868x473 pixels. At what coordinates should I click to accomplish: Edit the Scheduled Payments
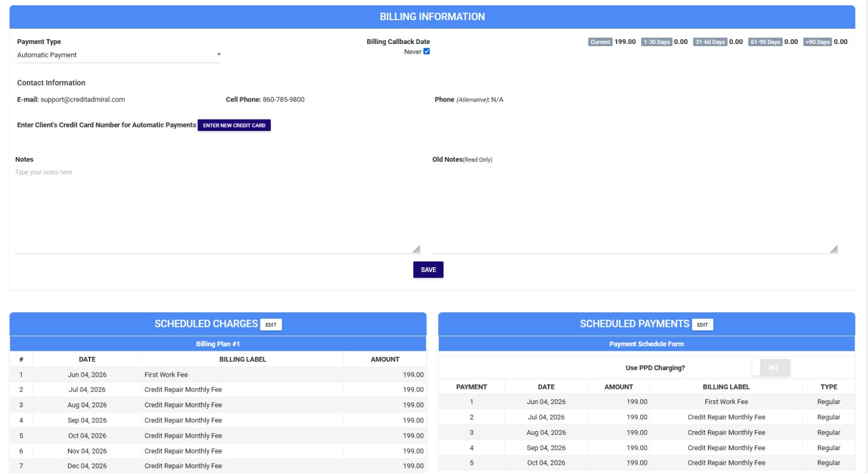click(x=702, y=325)
